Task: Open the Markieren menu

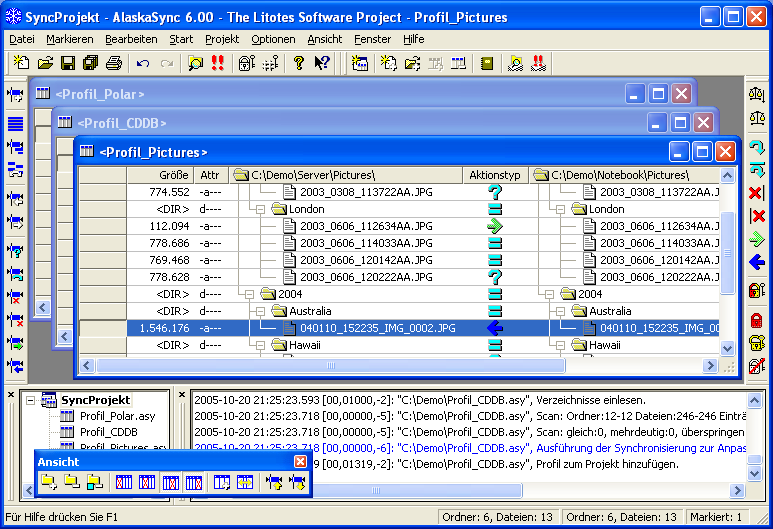Action: (x=70, y=39)
